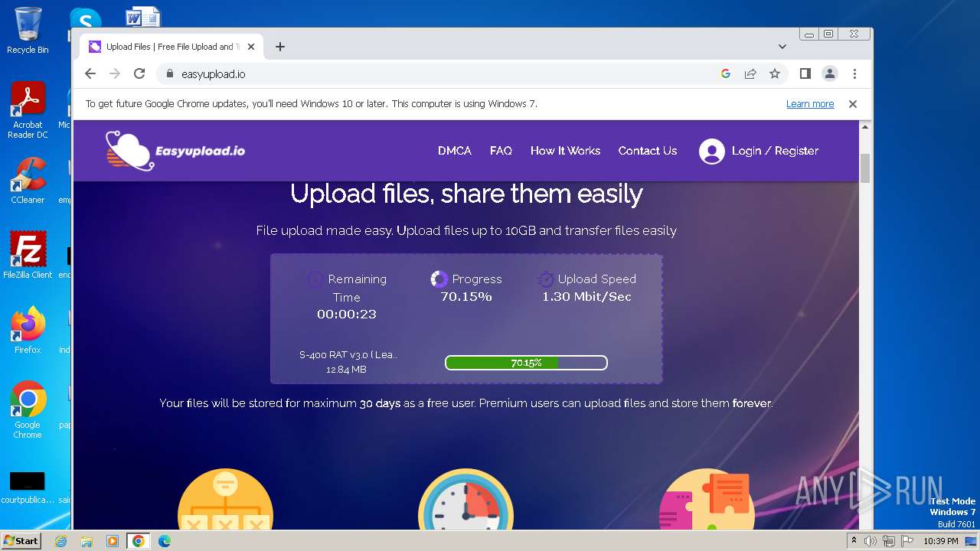
Task: Click the Remaining Time clock icon
Action: click(315, 279)
